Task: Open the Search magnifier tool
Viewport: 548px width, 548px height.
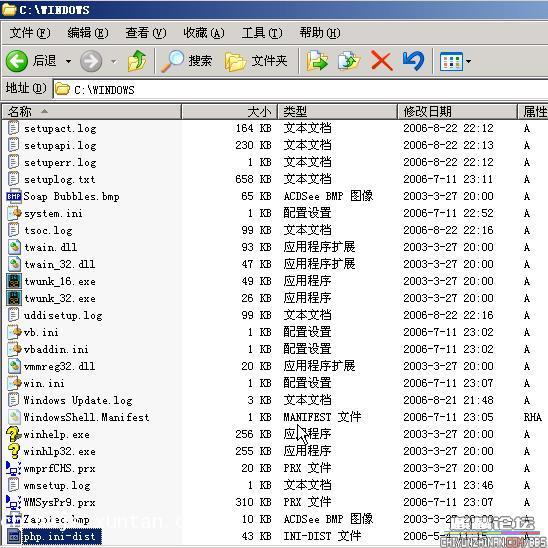Action: pos(173,61)
